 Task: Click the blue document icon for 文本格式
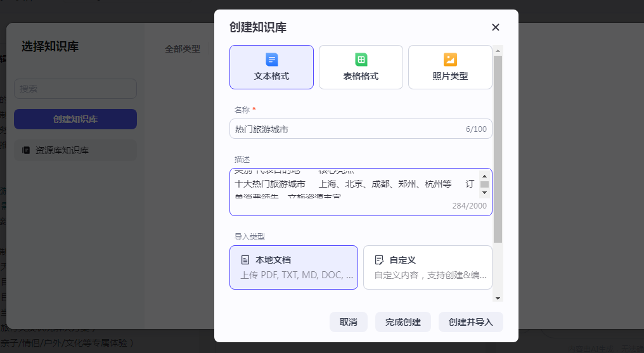click(x=271, y=60)
